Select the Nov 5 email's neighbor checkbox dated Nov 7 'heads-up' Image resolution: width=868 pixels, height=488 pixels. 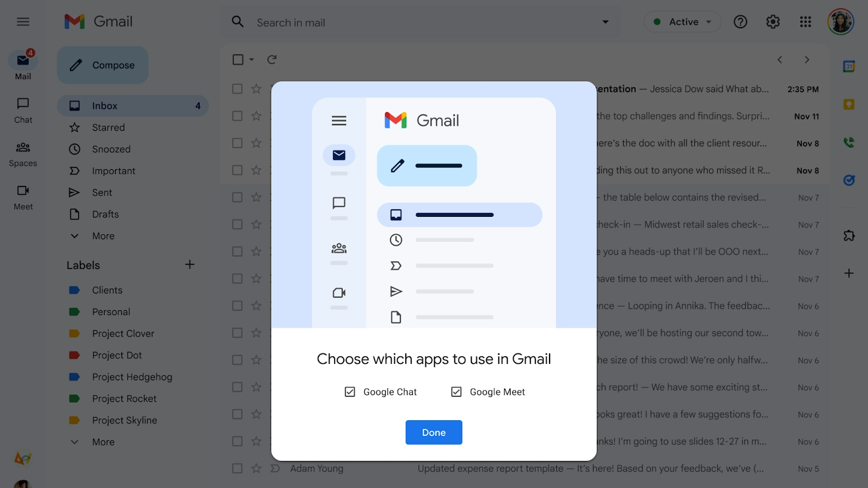click(x=237, y=252)
